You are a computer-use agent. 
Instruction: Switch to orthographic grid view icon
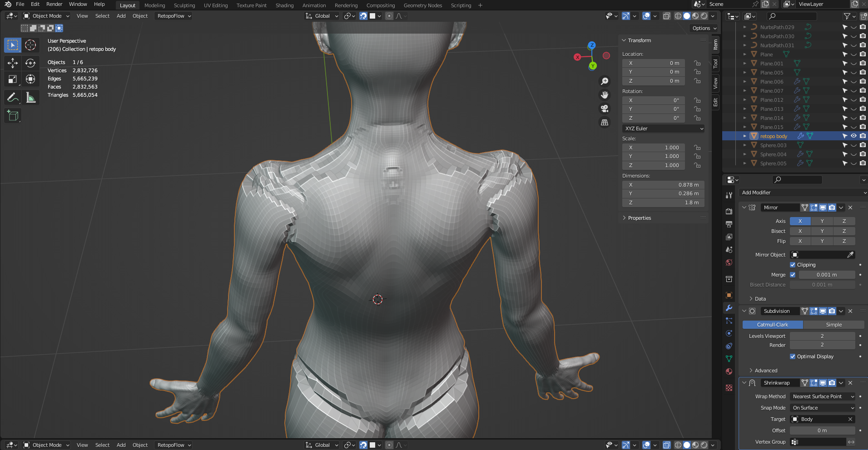(605, 122)
